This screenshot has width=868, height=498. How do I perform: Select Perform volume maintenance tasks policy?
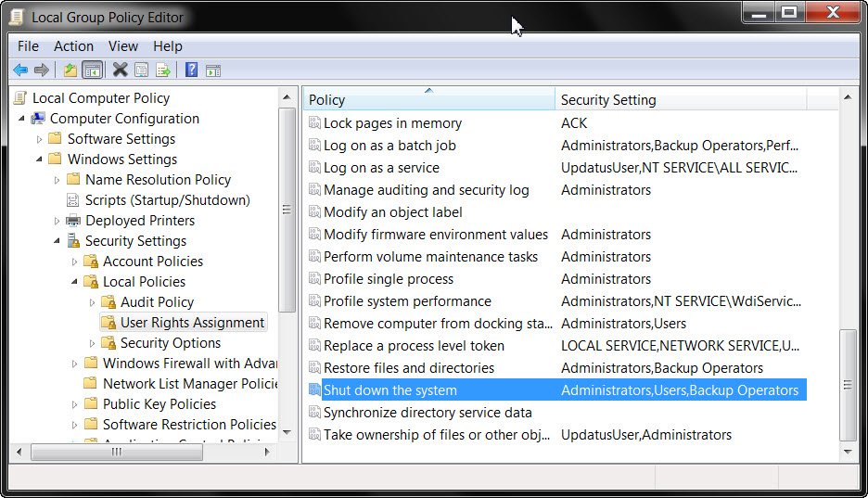click(x=430, y=256)
